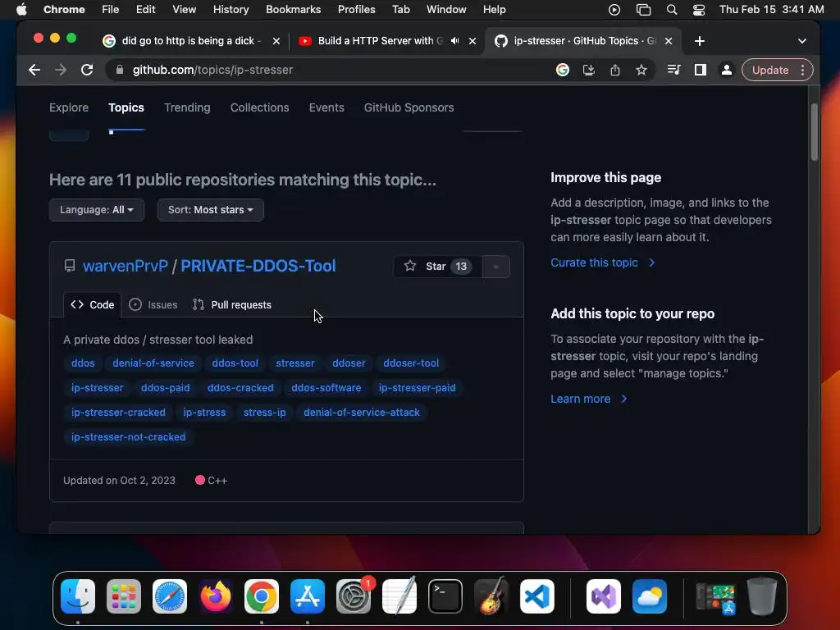
Task: Click the address bar URL field
Action: [x=332, y=71]
